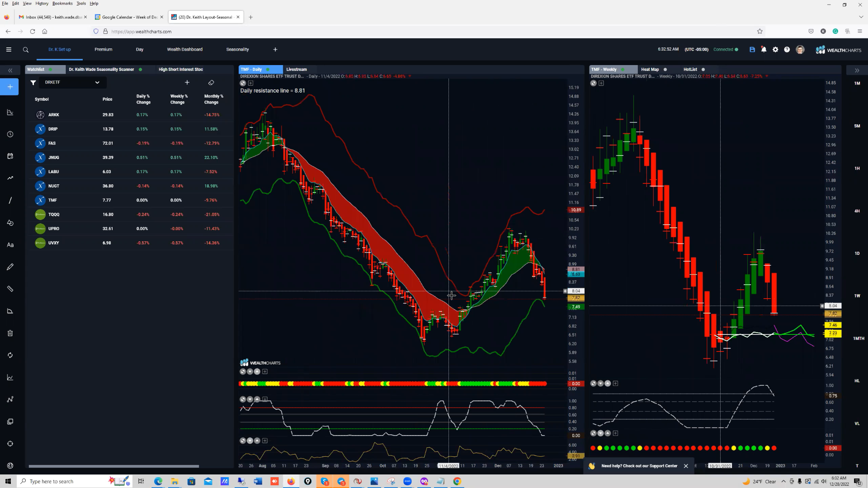Filter the watchlist with the funnel icon
This screenshot has height=488, width=868.
point(33,83)
